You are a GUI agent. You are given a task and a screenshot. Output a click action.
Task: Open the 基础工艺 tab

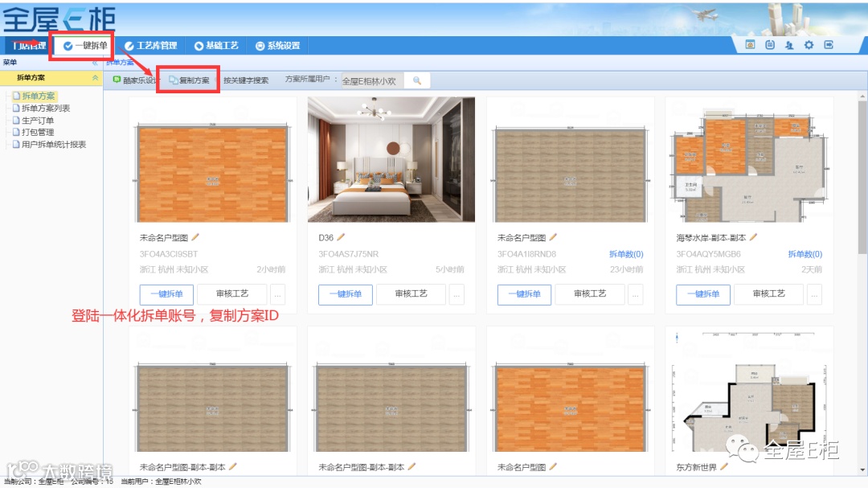(216, 45)
